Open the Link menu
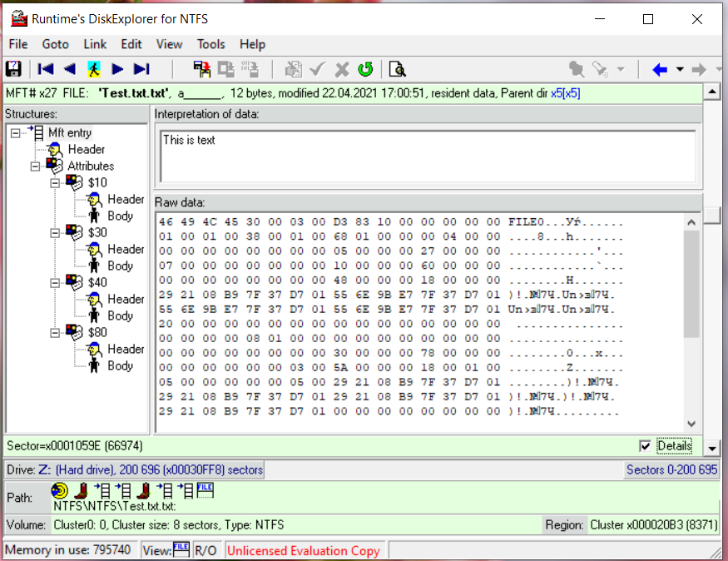This screenshot has height=561, width=728. 95,44
